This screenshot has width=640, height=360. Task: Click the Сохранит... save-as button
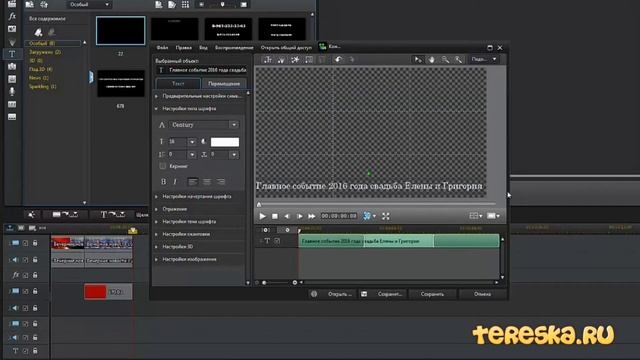coord(383,294)
